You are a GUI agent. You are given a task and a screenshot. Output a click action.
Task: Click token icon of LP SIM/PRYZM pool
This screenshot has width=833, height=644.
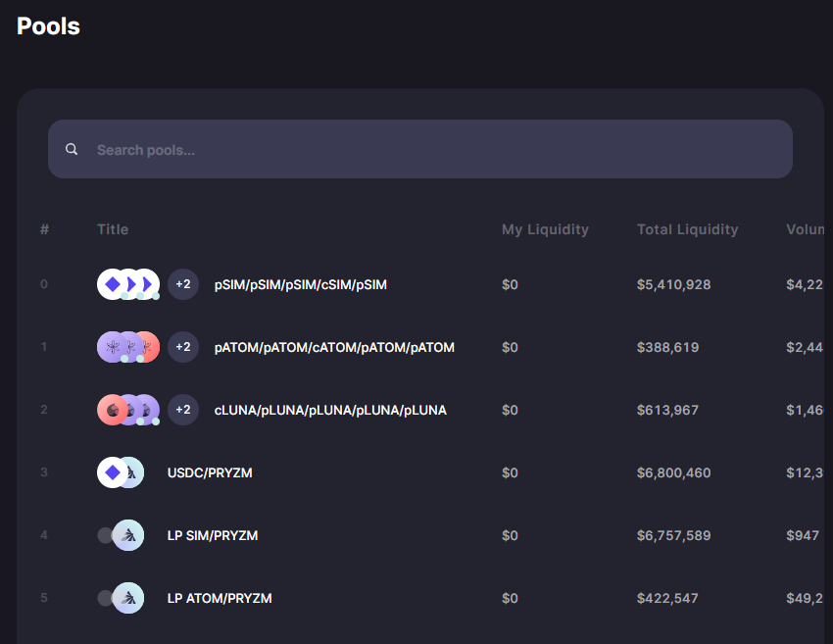click(x=121, y=535)
